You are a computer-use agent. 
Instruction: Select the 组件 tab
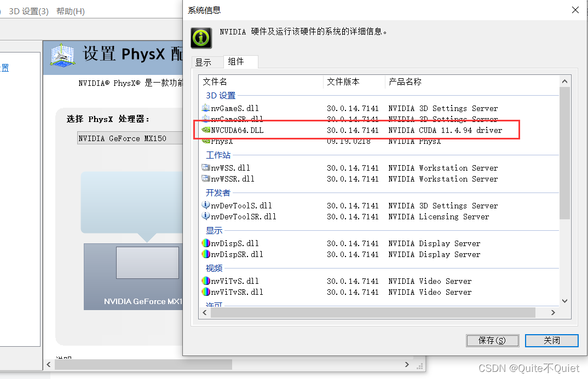(x=240, y=61)
